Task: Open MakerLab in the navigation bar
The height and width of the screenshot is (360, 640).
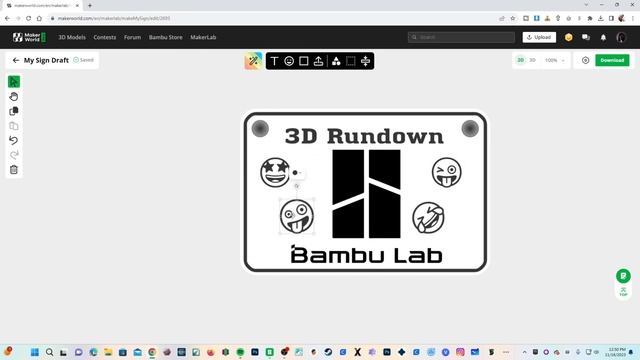Action: point(203,37)
